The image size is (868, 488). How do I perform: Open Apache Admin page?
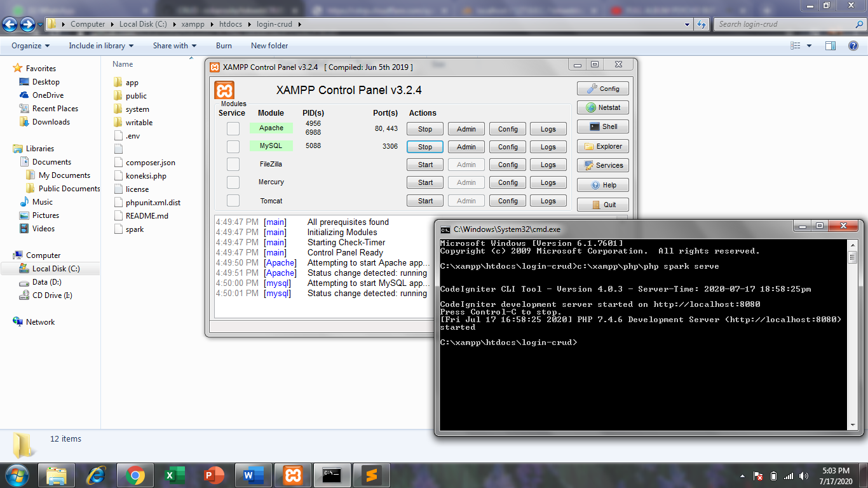(x=466, y=129)
